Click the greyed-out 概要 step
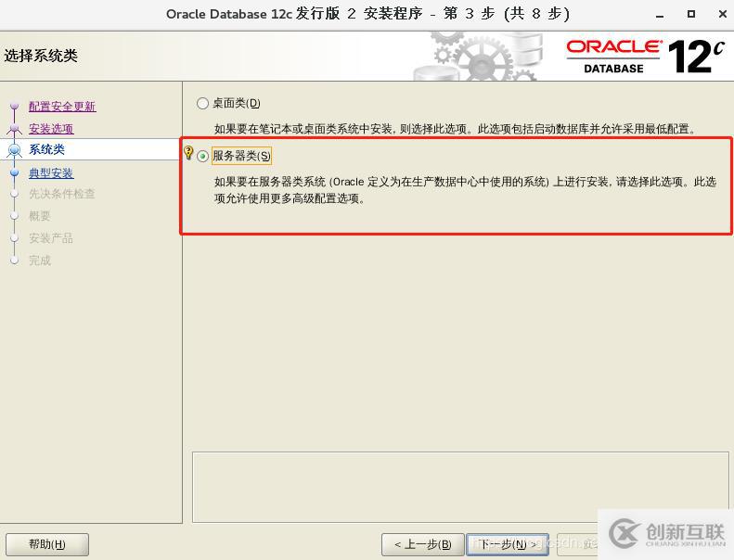The height and width of the screenshot is (560, 734). click(x=40, y=216)
